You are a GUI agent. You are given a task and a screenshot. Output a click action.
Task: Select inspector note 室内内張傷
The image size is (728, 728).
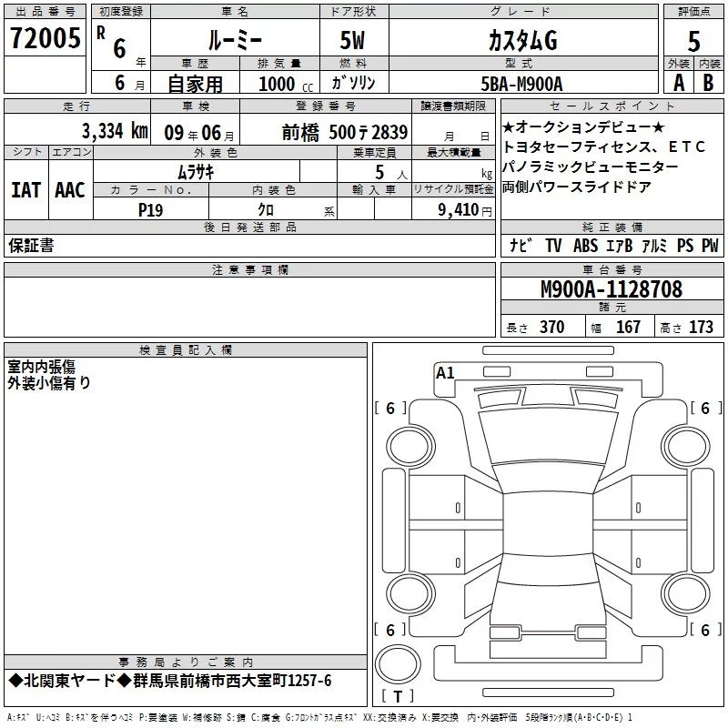point(41,368)
